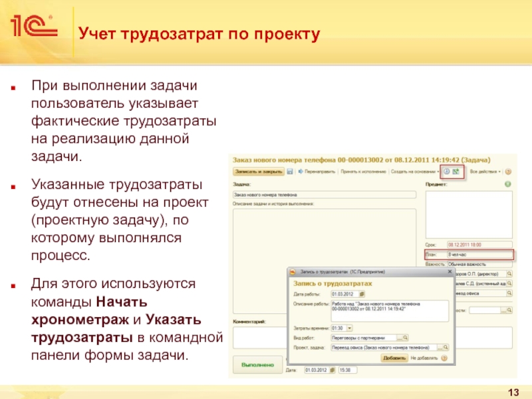Open calendar picker next to Дата работы
This screenshot has width=532, height=399.
(x=362, y=294)
